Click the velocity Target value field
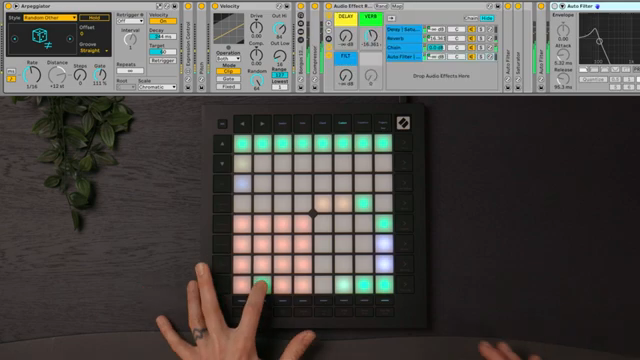 pyautogui.click(x=163, y=52)
